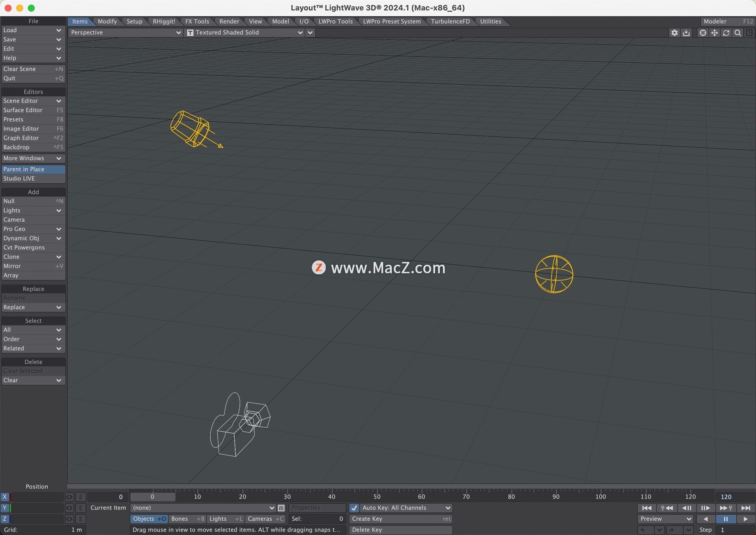
Task: Toggle the X position channel button
Action: (5, 497)
